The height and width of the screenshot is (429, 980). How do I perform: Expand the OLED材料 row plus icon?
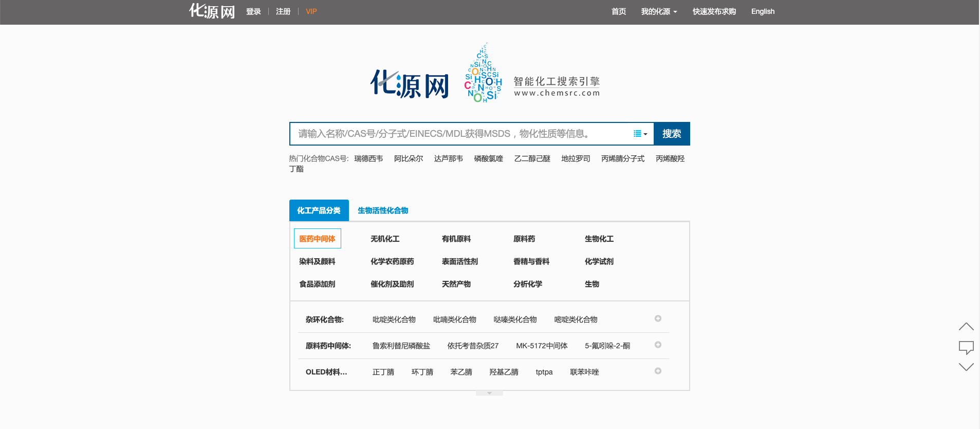658,371
